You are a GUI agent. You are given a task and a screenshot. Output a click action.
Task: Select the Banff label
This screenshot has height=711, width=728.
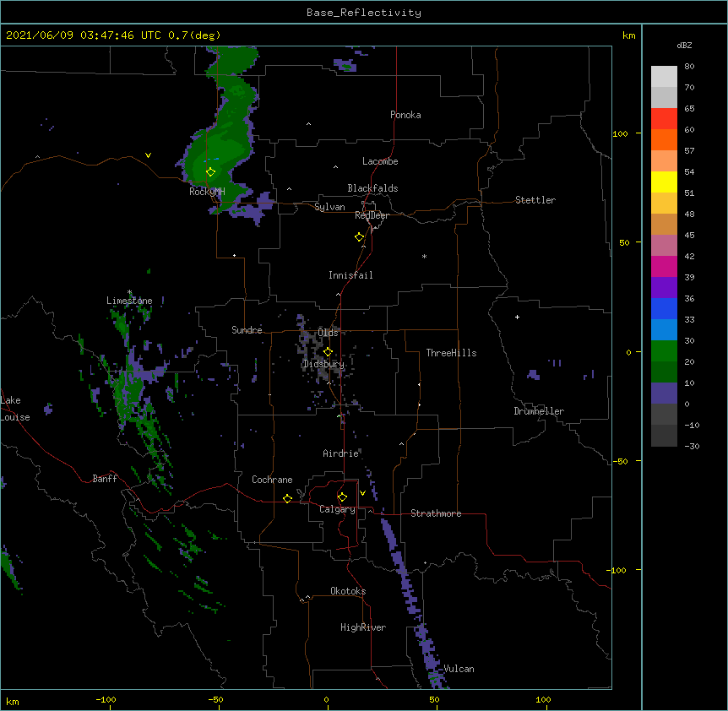[x=105, y=479]
